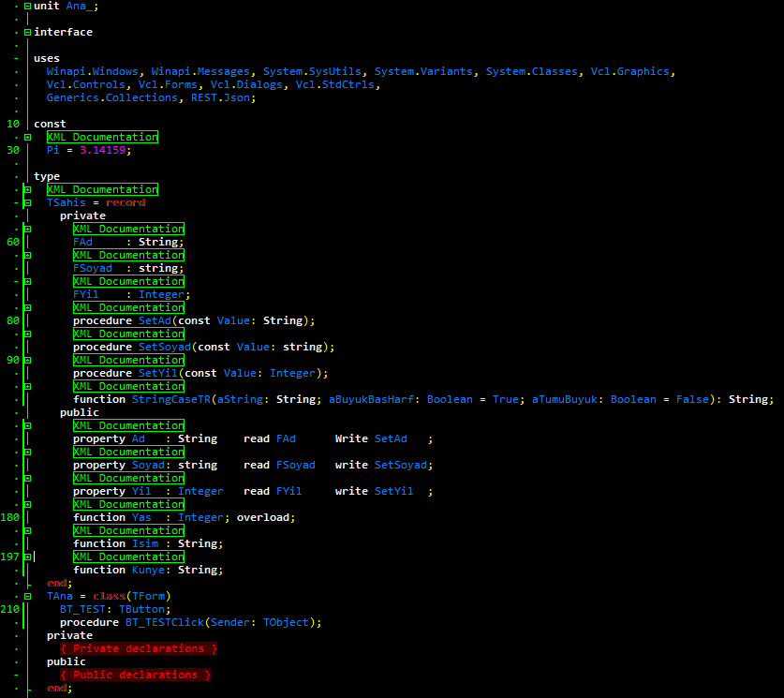Collapse the interface section fold marker
The height and width of the screenshot is (698, 784).
click(28, 32)
